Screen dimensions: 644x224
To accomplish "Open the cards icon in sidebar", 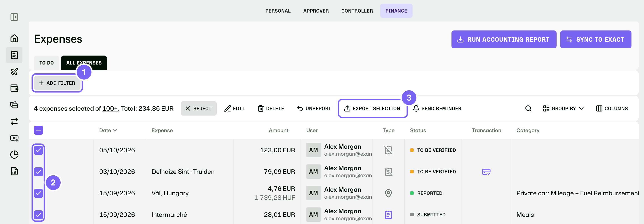I will (14, 105).
